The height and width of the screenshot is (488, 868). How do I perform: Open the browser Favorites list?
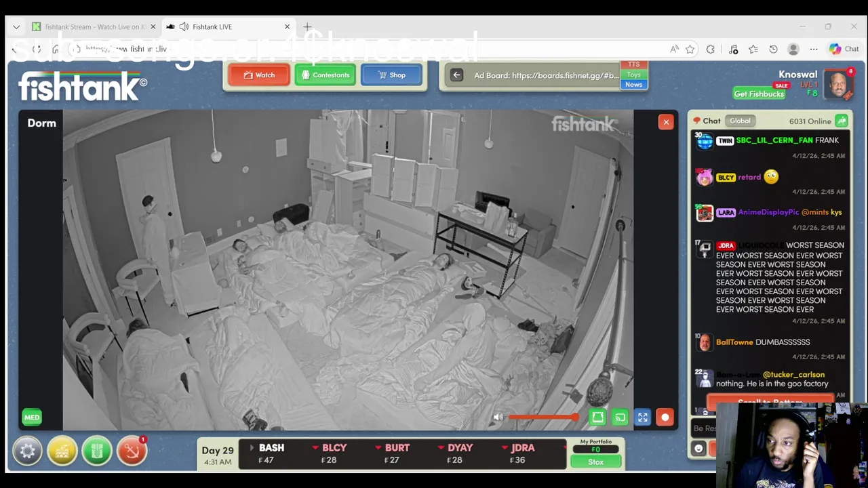[x=753, y=49]
